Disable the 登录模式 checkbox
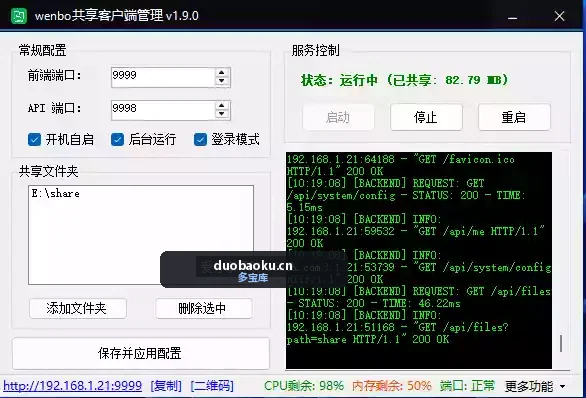The height and width of the screenshot is (398, 586). click(x=200, y=139)
